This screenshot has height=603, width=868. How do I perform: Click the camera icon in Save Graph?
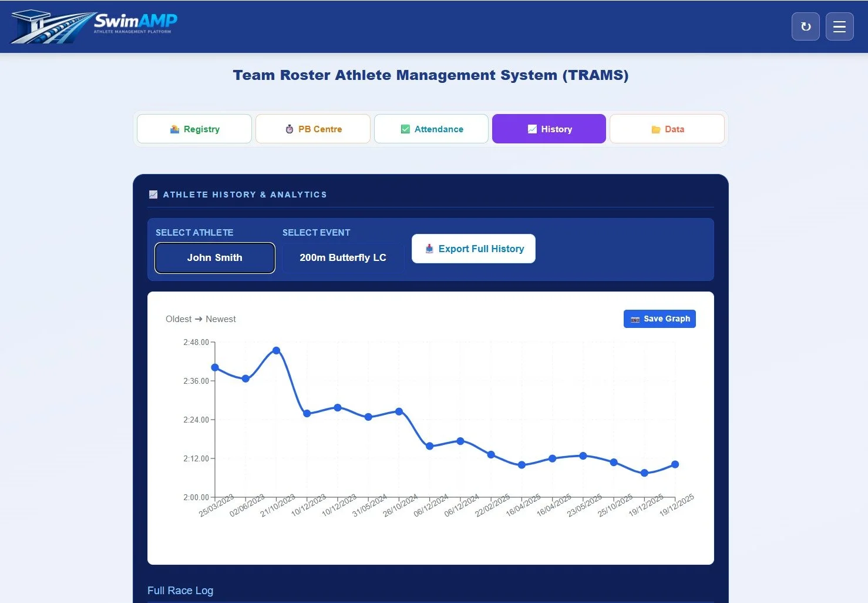[635, 319]
